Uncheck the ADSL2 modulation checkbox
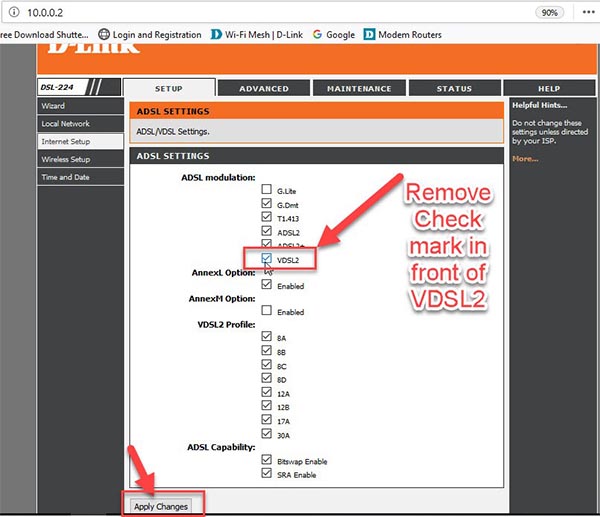This screenshot has width=600, height=517. coord(266,231)
